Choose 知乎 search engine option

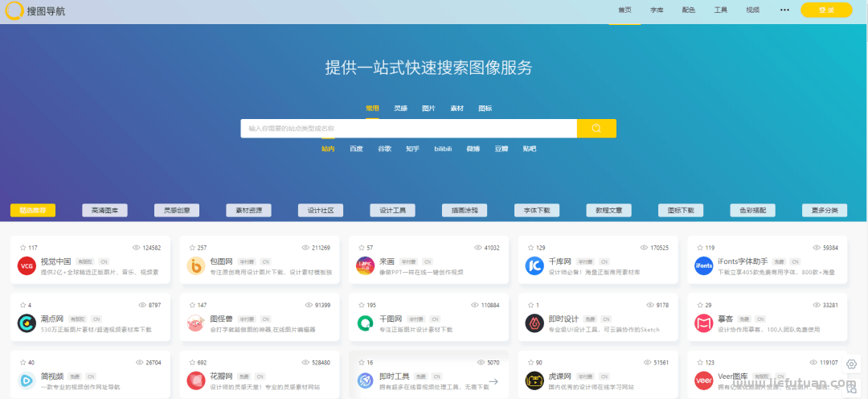click(412, 149)
